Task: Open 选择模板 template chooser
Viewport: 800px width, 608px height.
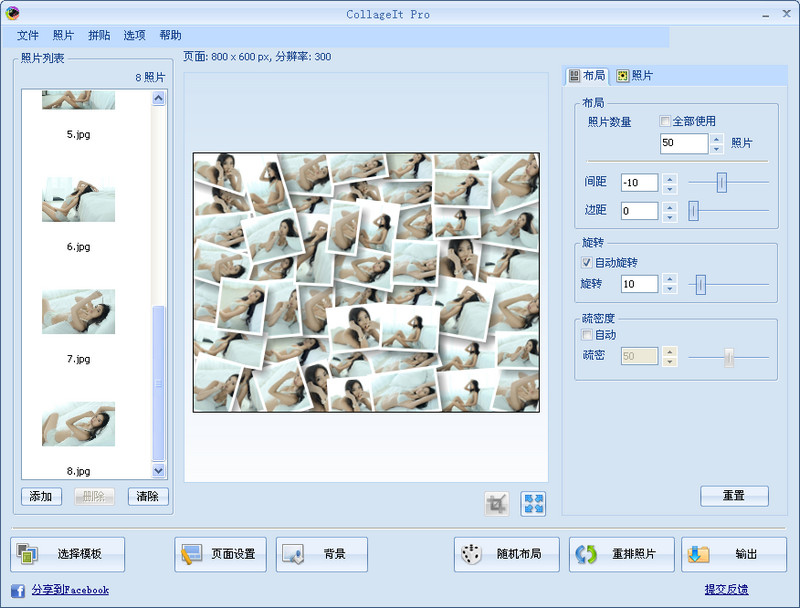Action: 67,554
